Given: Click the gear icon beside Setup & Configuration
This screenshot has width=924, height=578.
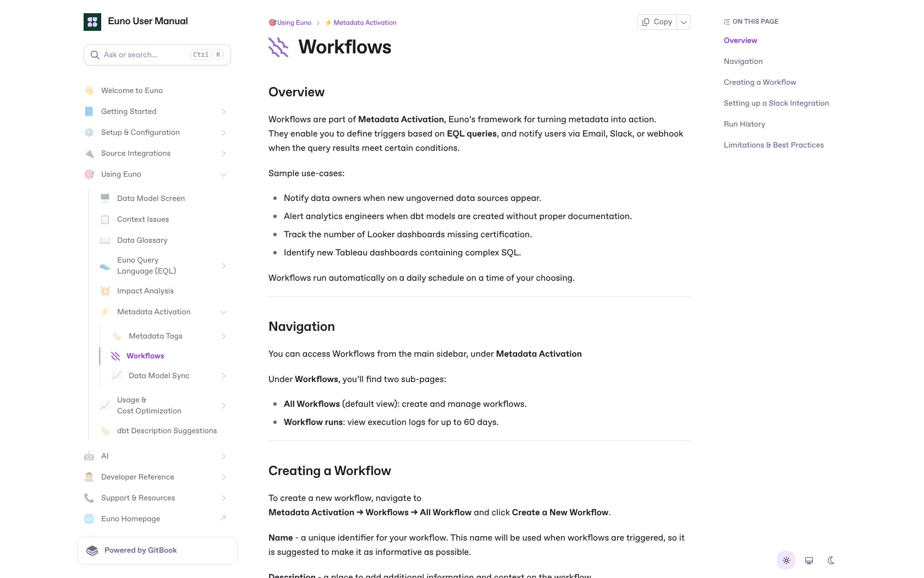Looking at the screenshot, I should [x=89, y=133].
